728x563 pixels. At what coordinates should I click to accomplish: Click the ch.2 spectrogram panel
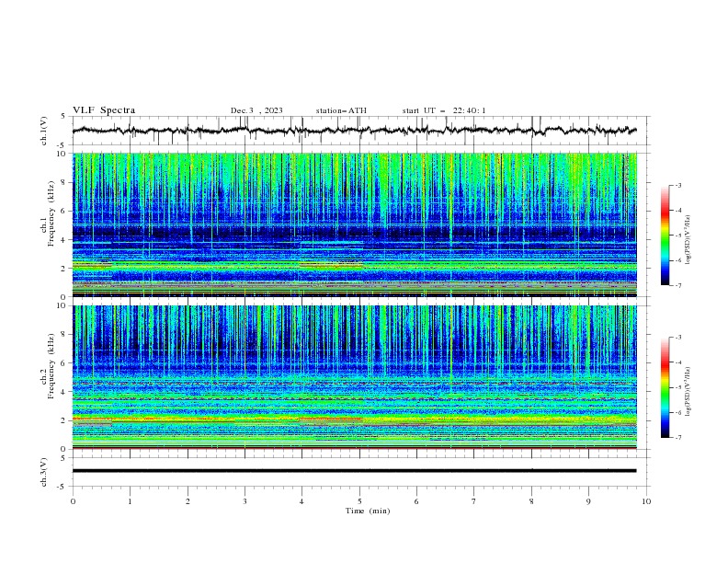coord(354,377)
